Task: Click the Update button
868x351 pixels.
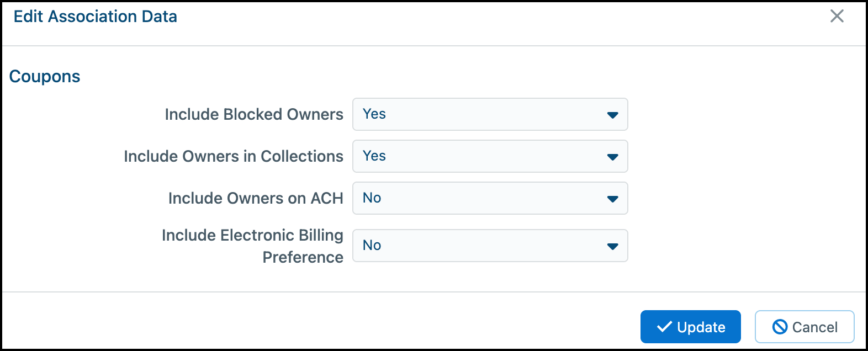Action: (x=690, y=327)
